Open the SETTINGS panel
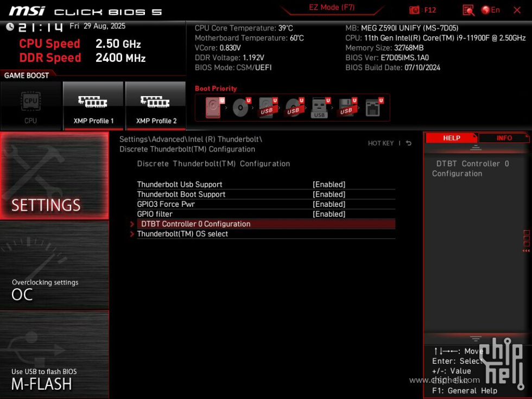532x399 pixels. click(x=54, y=176)
